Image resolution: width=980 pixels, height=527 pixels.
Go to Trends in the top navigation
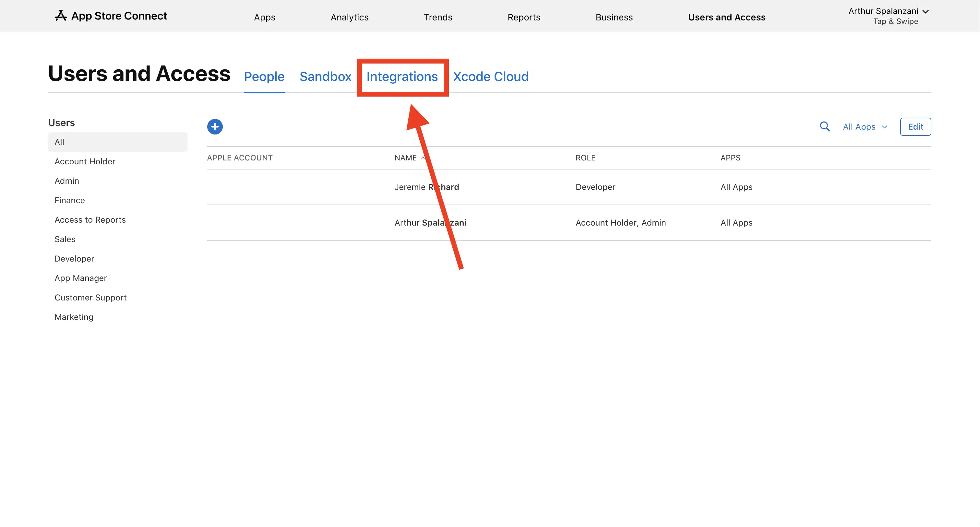tap(438, 17)
